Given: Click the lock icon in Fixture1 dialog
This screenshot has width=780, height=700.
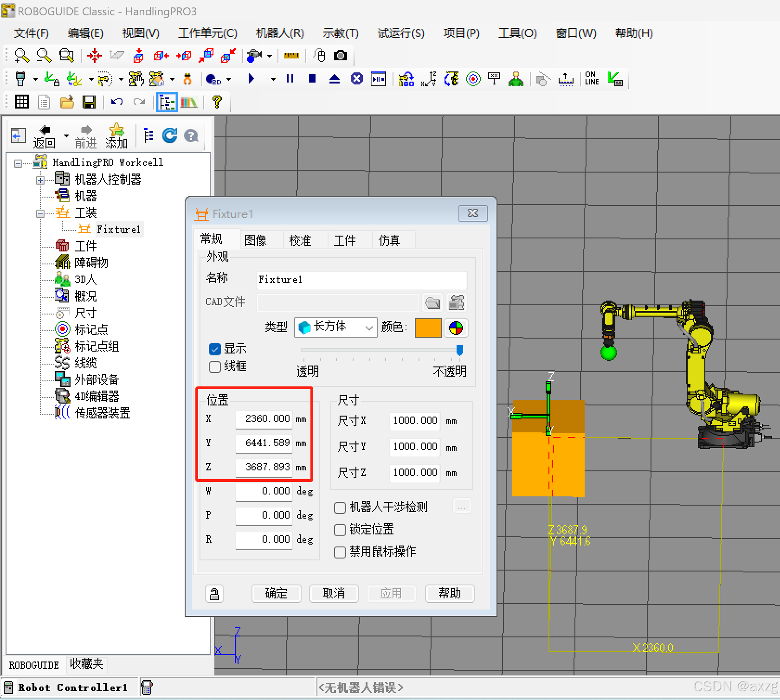Looking at the screenshot, I should [x=214, y=594].
